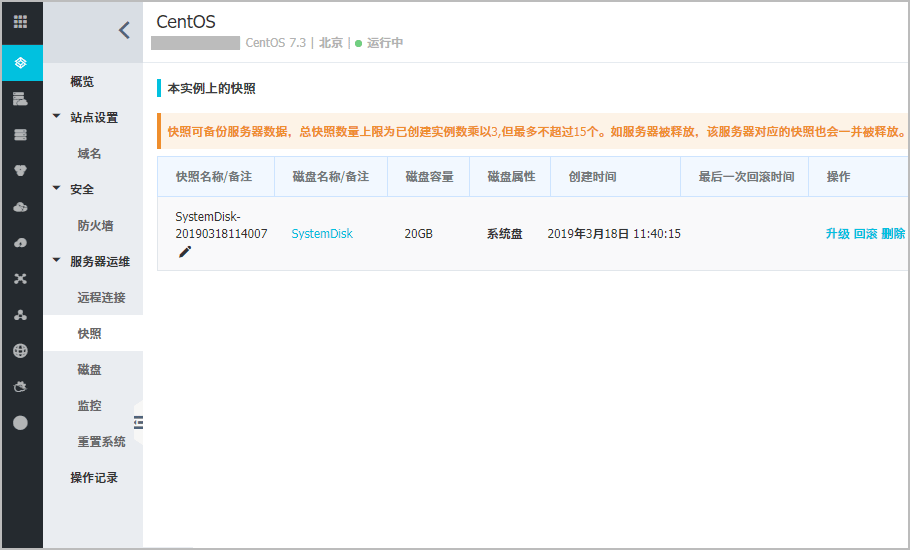Open the 远程连接 remote connection page
The height and width of the screenshot is (550, 910).
coord(102,298)
